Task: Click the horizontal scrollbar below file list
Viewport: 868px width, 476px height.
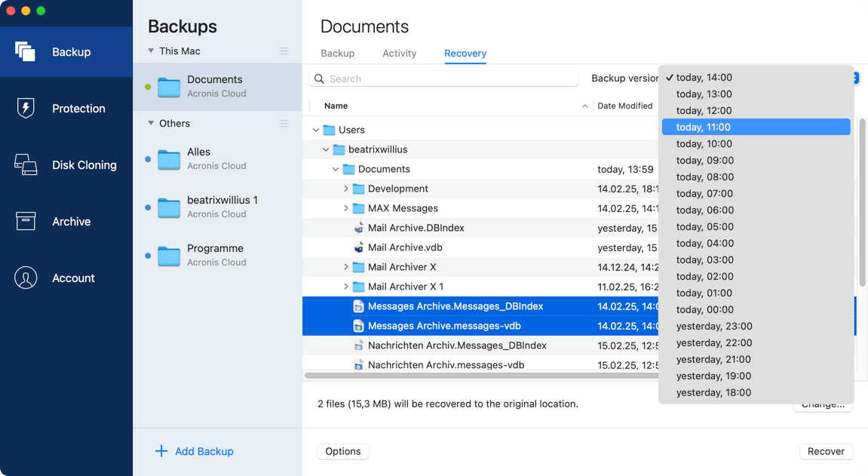Action: (x=480, y=375)
